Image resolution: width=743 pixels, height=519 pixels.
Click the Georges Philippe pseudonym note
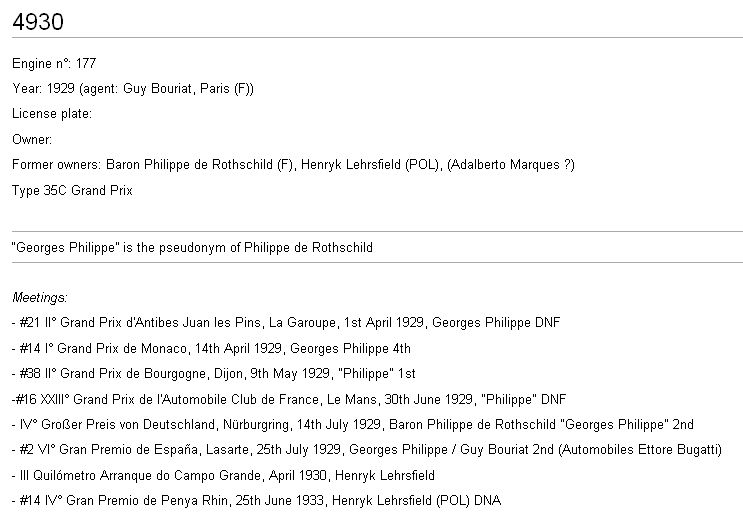click(192, 247)
